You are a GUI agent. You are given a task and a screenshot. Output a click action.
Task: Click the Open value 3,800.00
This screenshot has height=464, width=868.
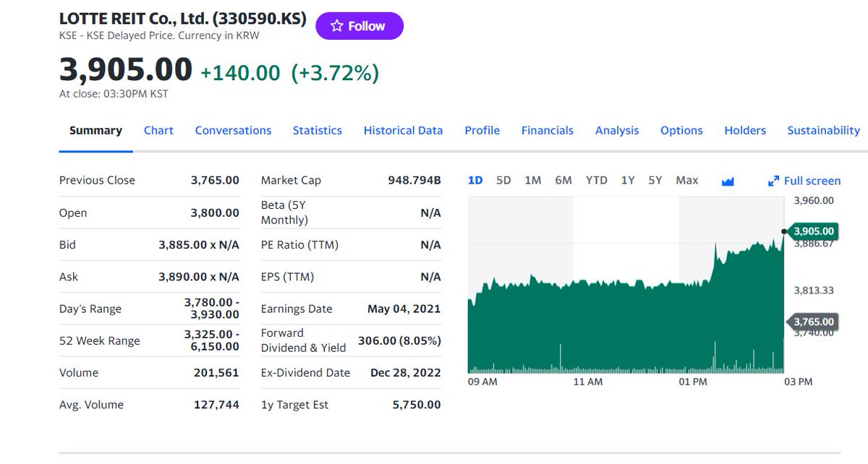215,212
